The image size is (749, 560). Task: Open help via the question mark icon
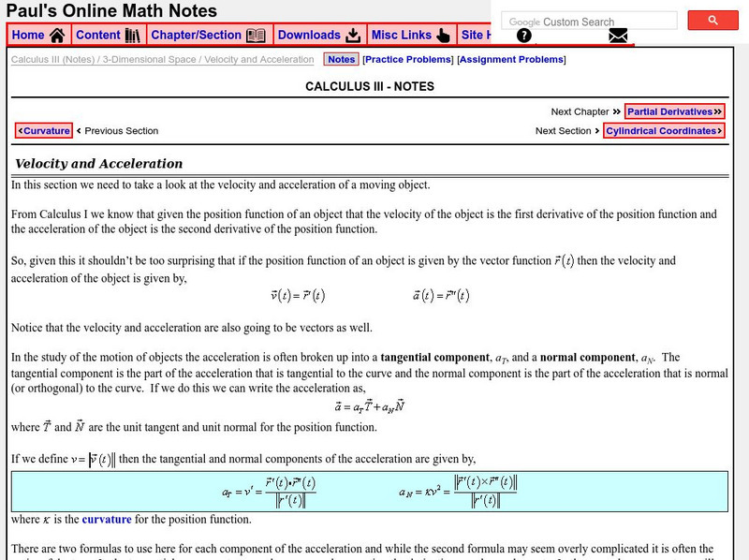(521, 37)
